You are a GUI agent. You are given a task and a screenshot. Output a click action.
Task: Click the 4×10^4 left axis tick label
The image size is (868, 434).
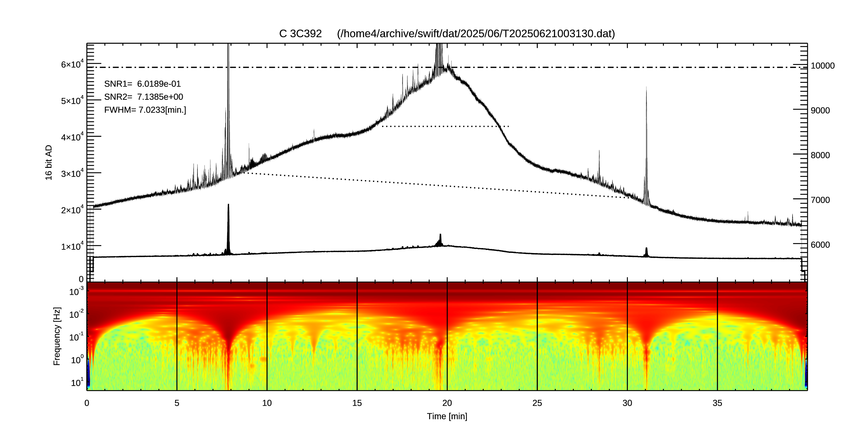72,136
